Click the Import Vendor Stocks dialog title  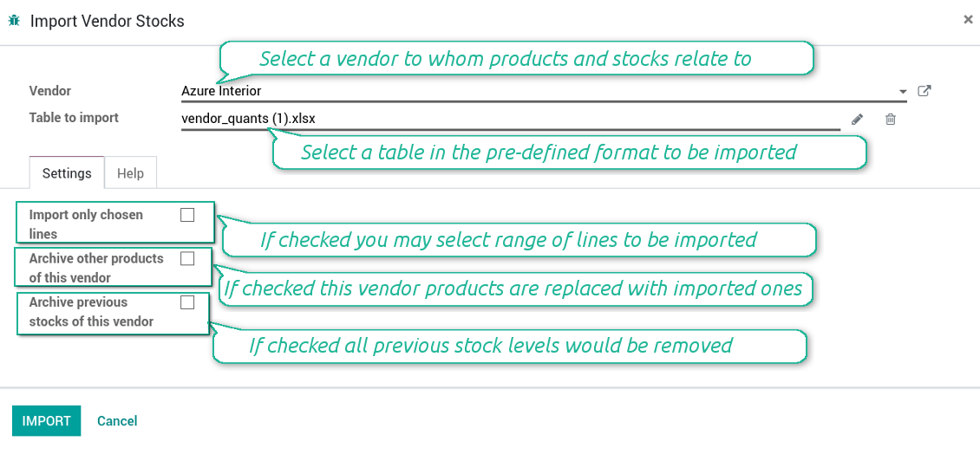coord(108,21)
